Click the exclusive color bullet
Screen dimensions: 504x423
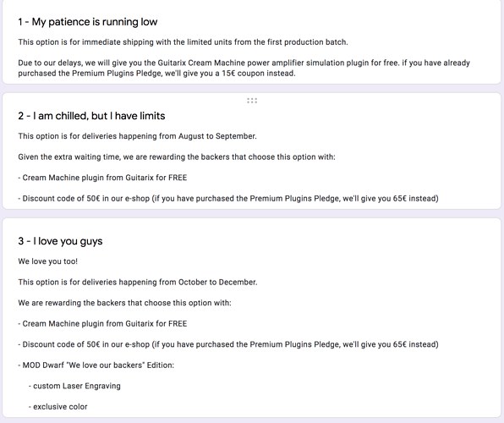58,407
